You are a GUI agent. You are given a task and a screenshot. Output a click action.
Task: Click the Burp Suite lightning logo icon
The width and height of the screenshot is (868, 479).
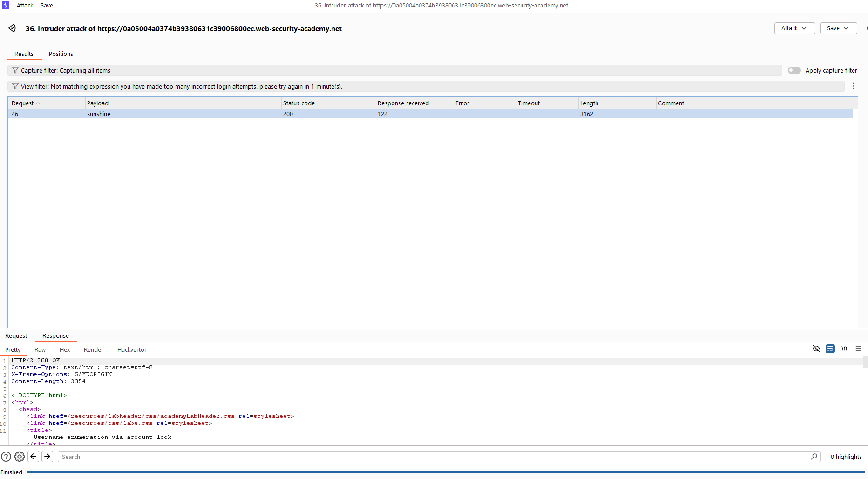pyautogui.click(x=6, y=5)
